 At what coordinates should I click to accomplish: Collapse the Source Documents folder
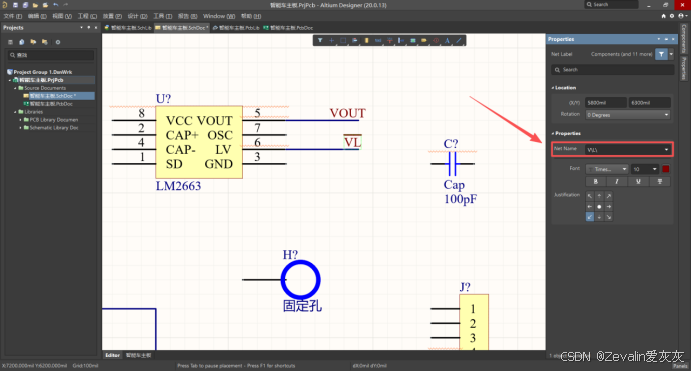[15, 88]
